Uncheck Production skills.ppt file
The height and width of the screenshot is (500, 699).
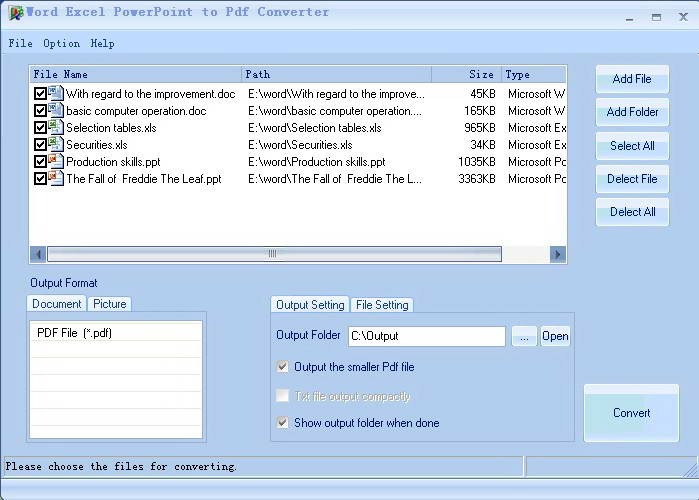click(40, 161)
